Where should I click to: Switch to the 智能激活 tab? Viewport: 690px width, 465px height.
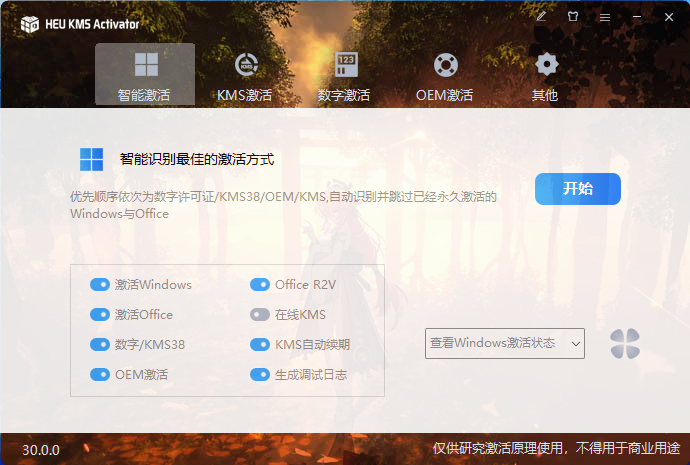coord(145,75)
